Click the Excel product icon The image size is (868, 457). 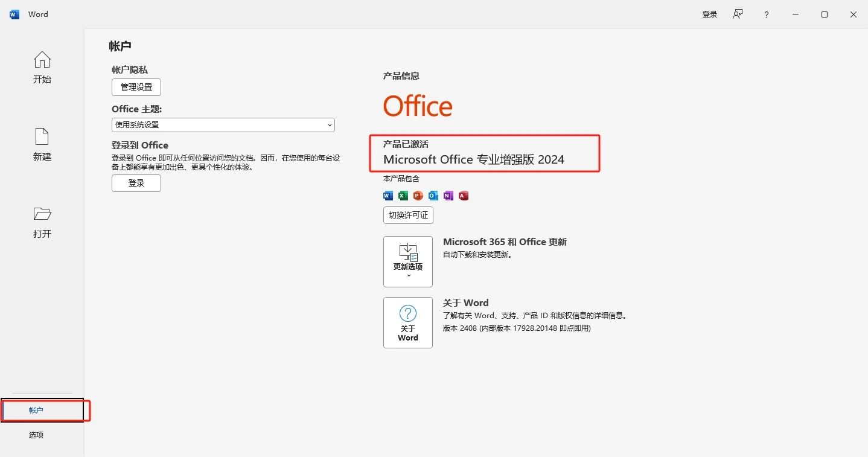403,196
